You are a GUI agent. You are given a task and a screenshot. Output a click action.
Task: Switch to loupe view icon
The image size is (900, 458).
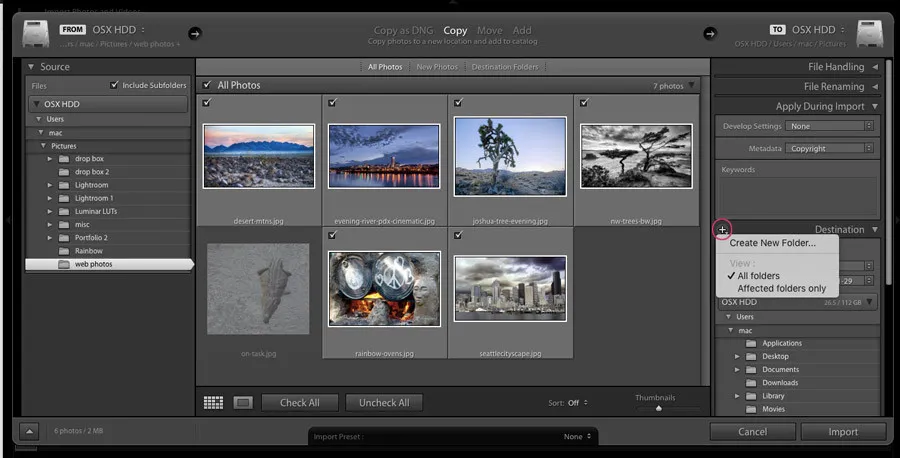[x=241, y=402]
